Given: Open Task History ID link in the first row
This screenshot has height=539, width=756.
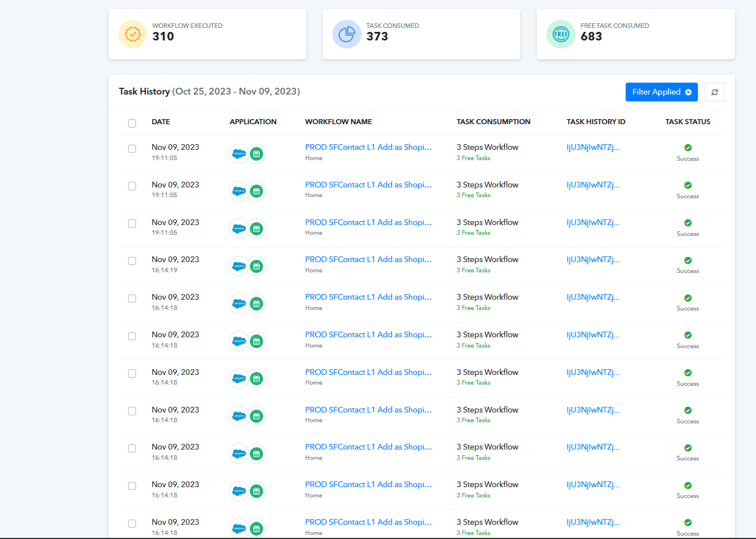Looking at the screenshot, I should point(593,147).
